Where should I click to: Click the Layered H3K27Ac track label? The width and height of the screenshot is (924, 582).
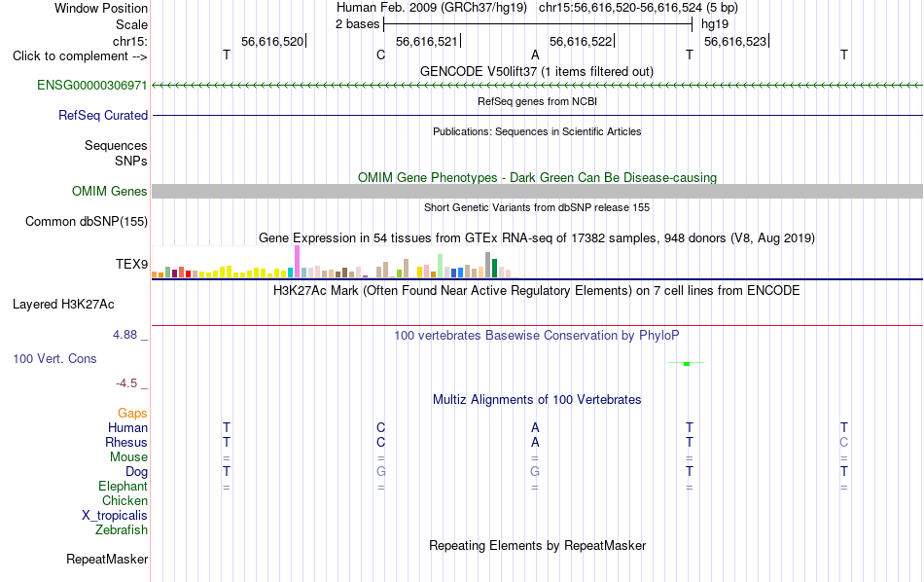click(x=63, y=305)
